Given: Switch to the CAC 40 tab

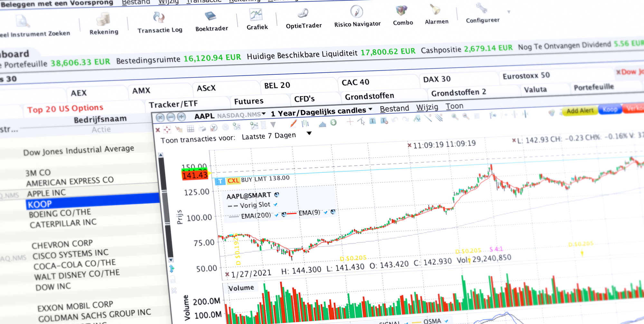Looking at the screenshot, I should (x=355, y=83).
